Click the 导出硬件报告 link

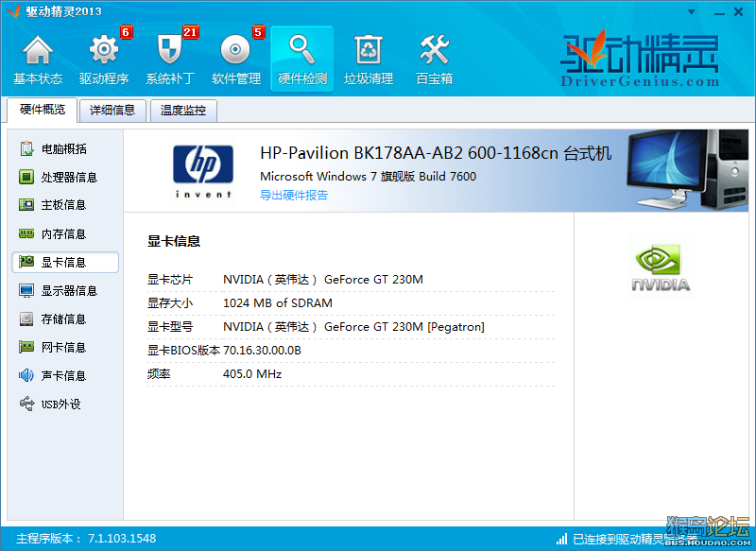pos(294,196)
